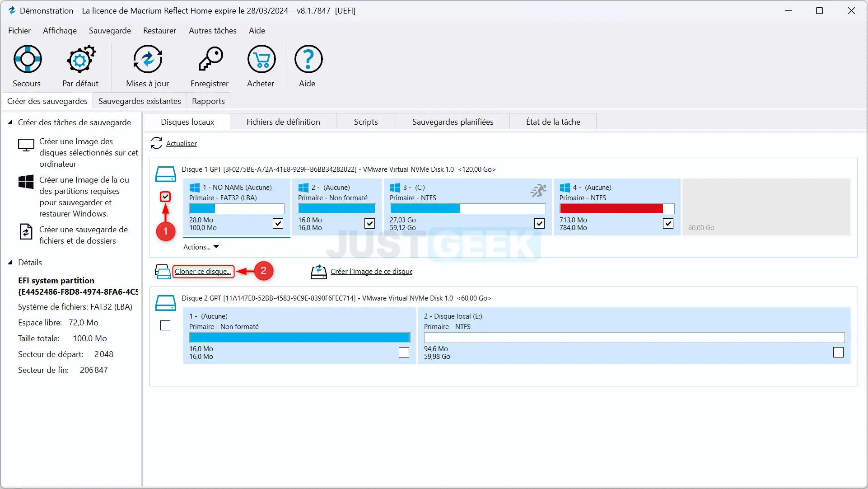Viewport: 868px width, 489px height.
Task: Click the Disque 2 GPT header text
Action: click(x=336, y=298)
